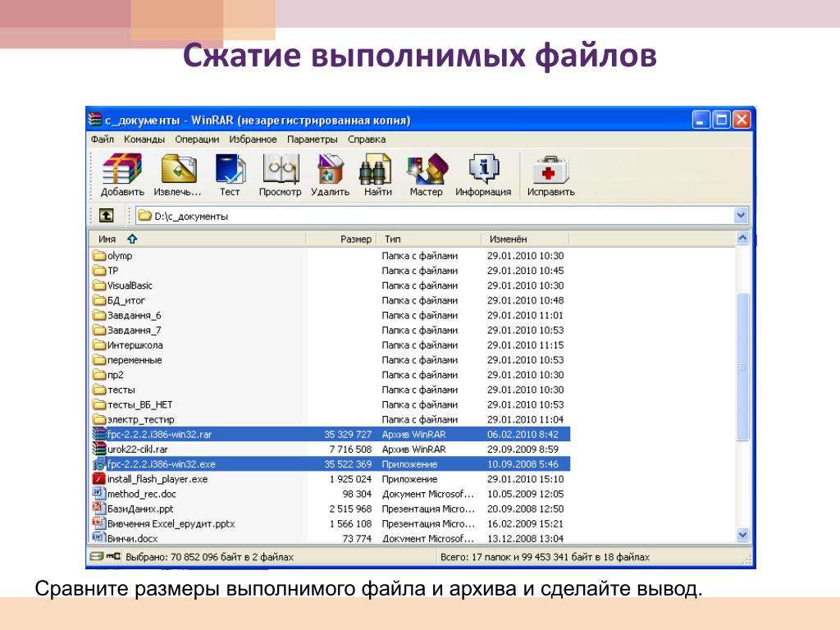Select the тесты folder
This screenshot has height=630, width=840.
pyautogui.click(x=113, y=390)
